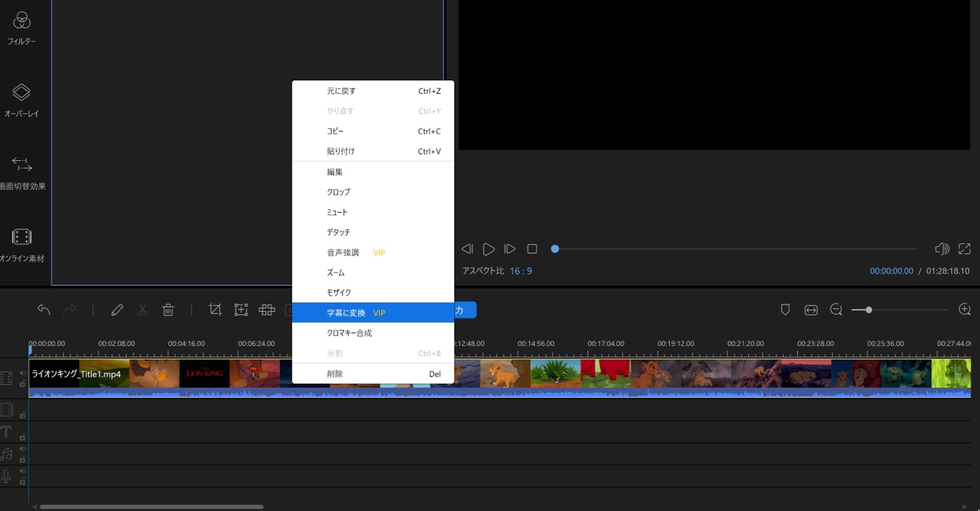Stop the preview playback

pyautogui.click(x=532, y=249)
